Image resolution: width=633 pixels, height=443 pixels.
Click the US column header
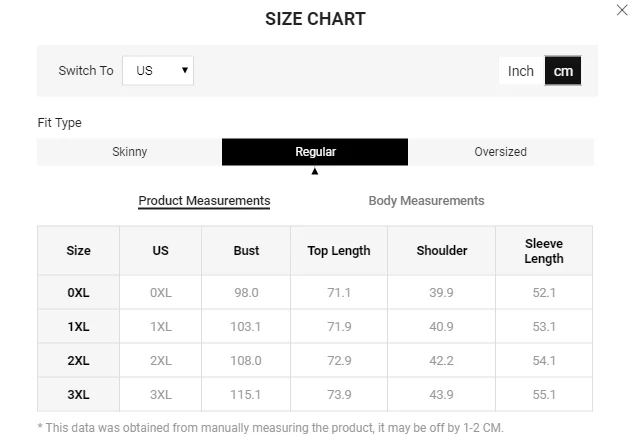160,251
